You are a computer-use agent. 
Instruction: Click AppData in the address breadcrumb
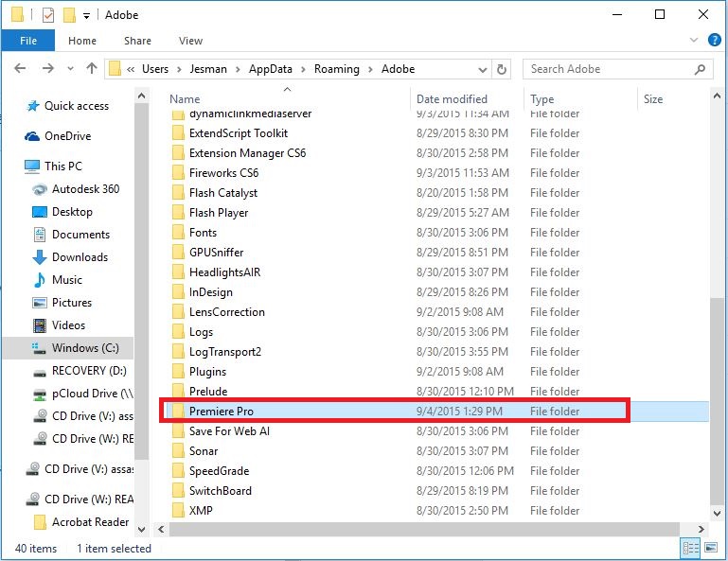coord(270,69)
